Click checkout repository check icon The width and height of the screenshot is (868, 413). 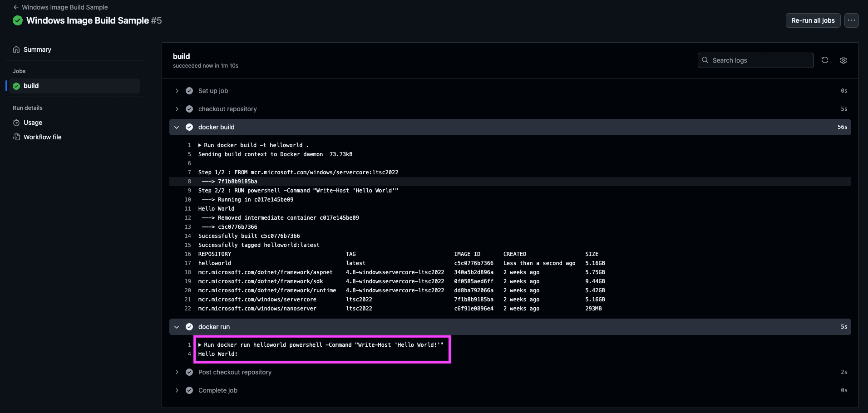(x=189, y=109)
